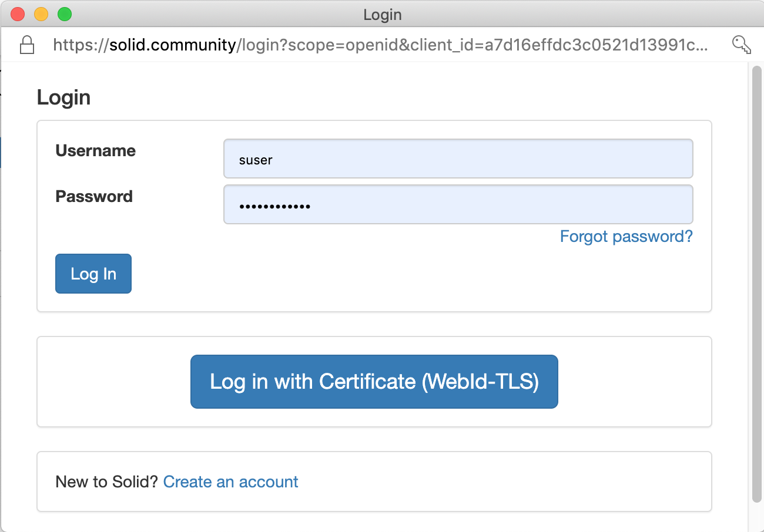The width and height of the screenshot is (764, 532).
Task: Follow the 'Forgot password?' link
Action: coord(626,237)
